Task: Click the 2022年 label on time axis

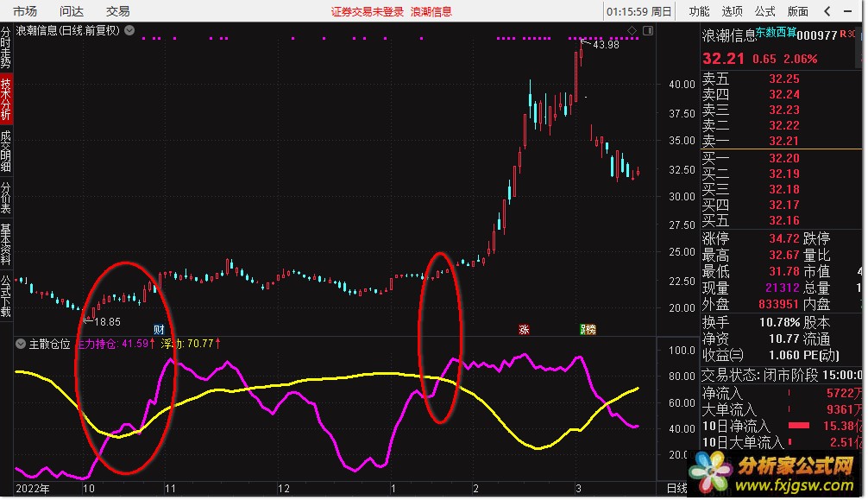Action: pos(33,489)
